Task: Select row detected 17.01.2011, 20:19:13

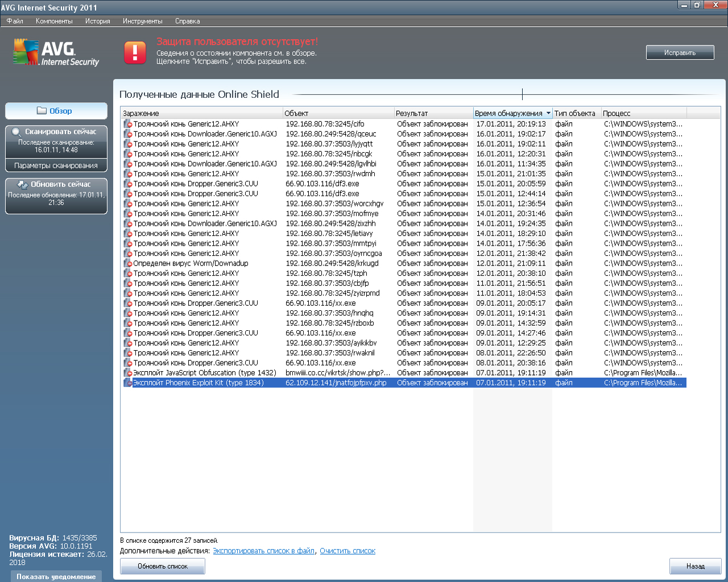Action: point(404,124)
